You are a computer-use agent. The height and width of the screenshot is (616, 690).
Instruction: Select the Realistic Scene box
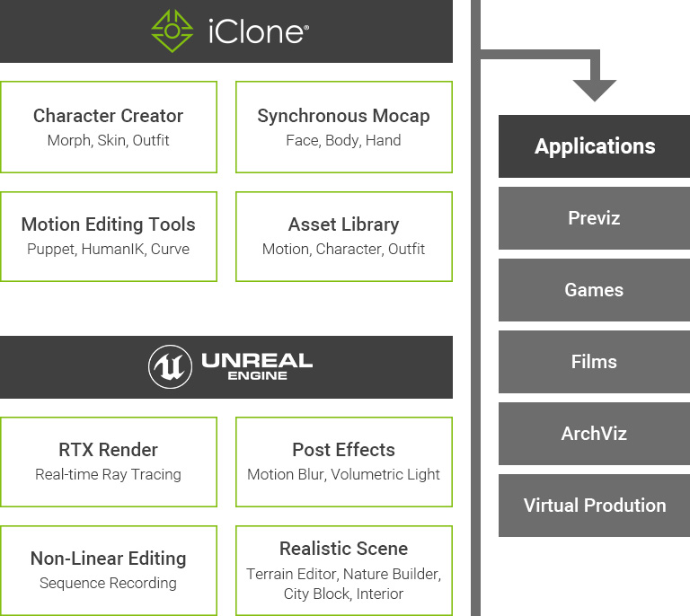click(343, 569)
